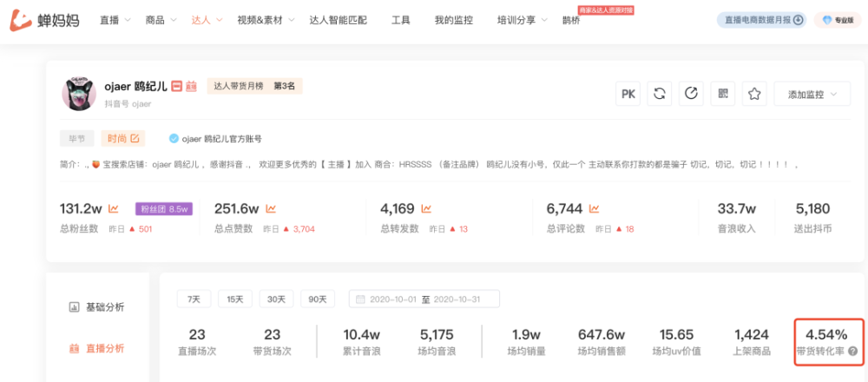
Task: Click the 23 直播场次 value
Action: (197, 334)
